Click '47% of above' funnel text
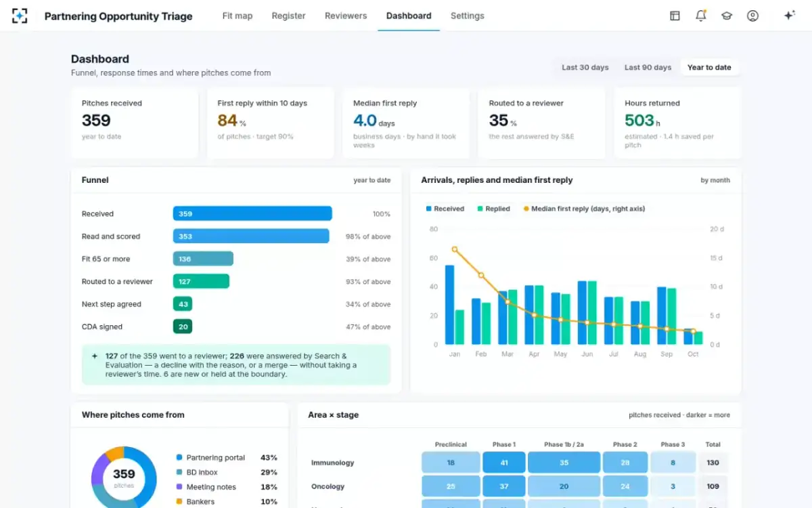812x508 pixels. 368,326
